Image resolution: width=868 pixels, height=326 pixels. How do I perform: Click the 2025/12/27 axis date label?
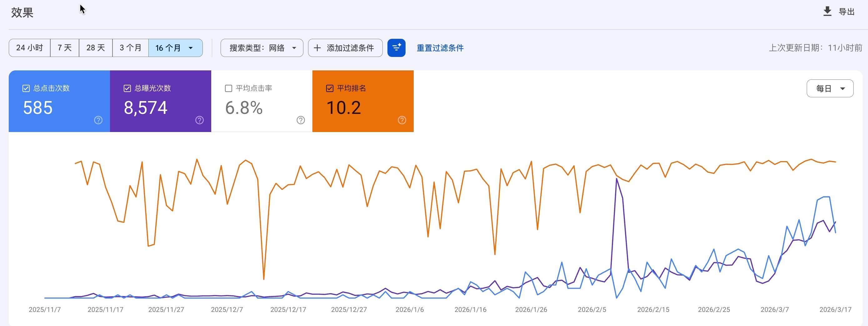point(349,309)
